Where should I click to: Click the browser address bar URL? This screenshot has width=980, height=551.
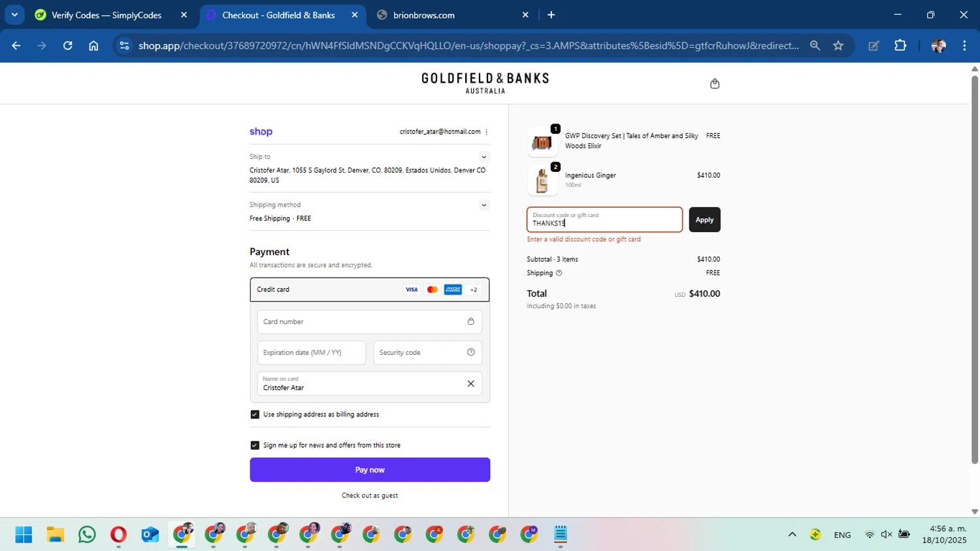click(x=468, y=46)
